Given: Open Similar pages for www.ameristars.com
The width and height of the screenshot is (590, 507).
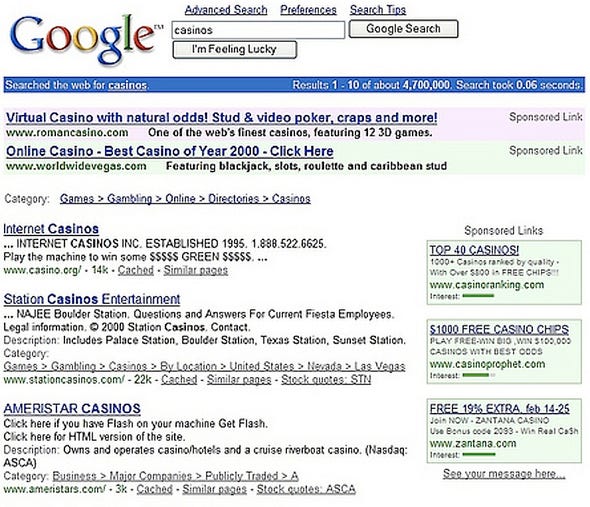Looking at the screenshot, I should click(214, 489).
